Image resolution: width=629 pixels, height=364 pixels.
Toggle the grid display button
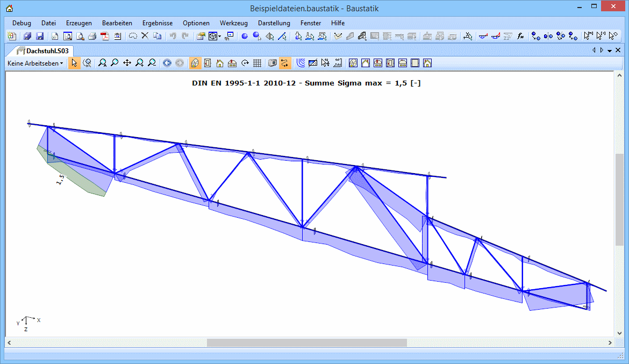click(258, 63)
